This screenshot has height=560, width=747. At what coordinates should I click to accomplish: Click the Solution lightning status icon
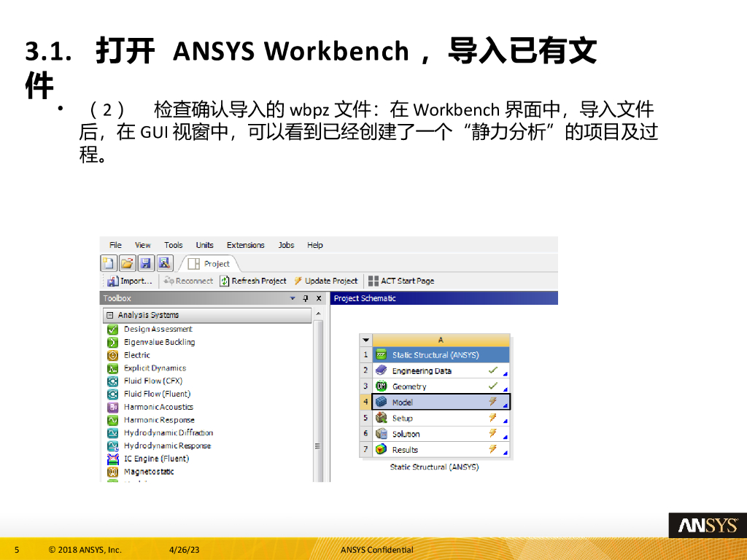[x=493, y=433]
